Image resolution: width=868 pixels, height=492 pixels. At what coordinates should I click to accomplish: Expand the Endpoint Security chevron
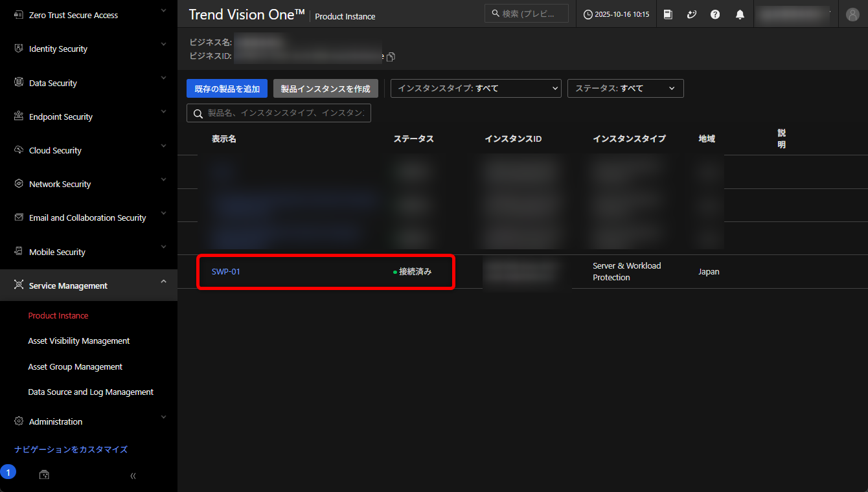coord(163,111)
